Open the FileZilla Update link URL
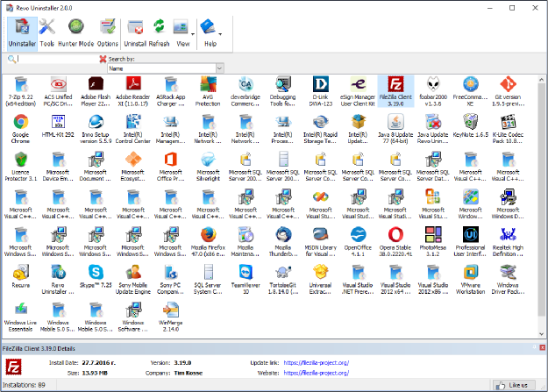 [317, 363]
